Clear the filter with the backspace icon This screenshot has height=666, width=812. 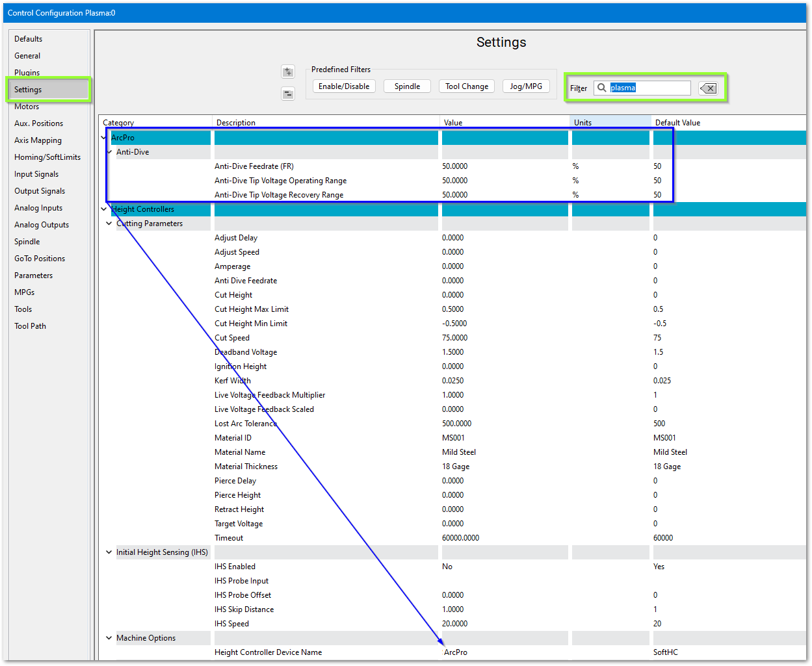(x=708, y=88)
